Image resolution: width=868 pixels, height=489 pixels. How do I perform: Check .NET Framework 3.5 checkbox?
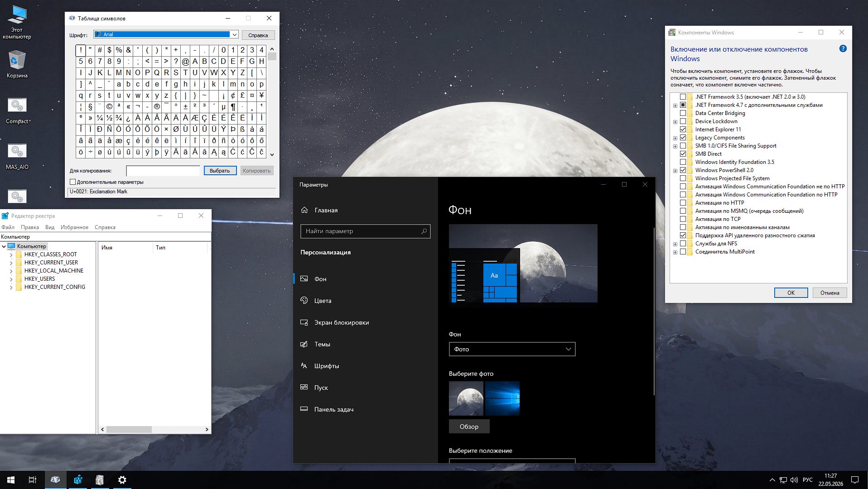[x=683, y=97]
